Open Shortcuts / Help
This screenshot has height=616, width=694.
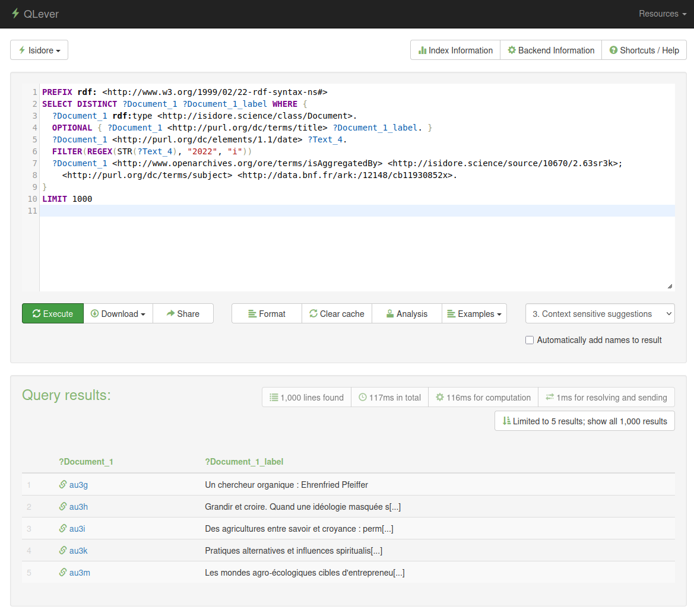pos(644,50)
